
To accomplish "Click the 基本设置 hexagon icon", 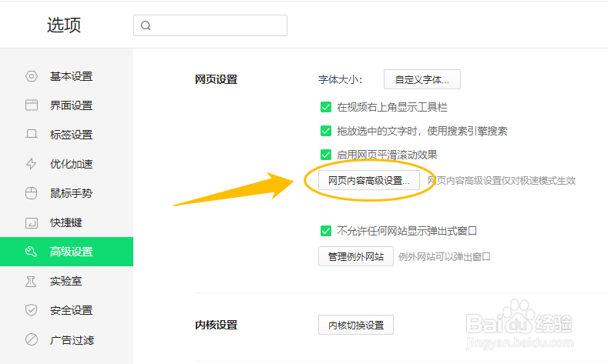I will pos(32,76).
